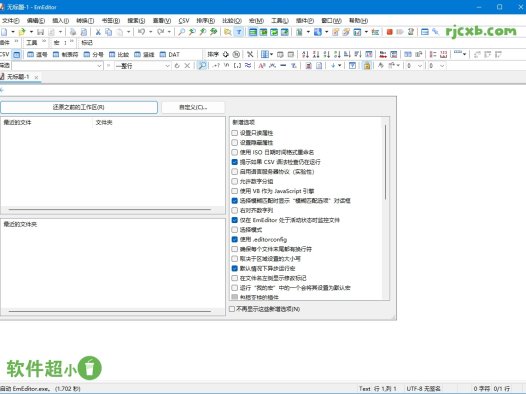Click the filter clear X icon
Screen dimensions: 526x394
(187, 66)
